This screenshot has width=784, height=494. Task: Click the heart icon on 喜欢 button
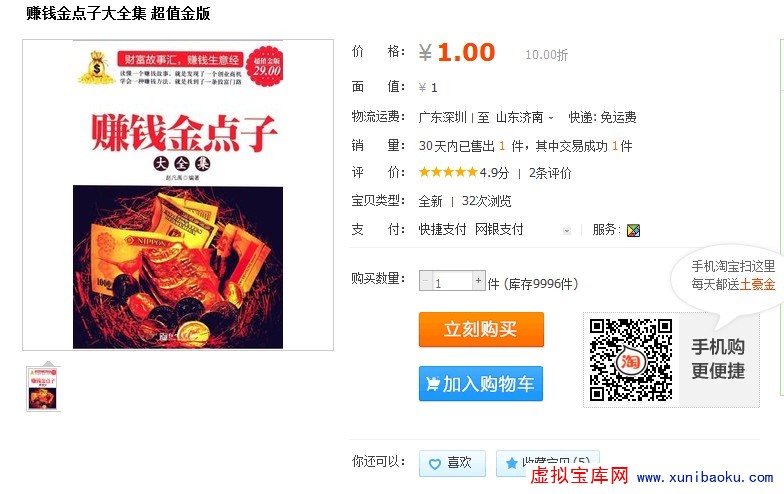pyautogui.click(x=434, y=464)
